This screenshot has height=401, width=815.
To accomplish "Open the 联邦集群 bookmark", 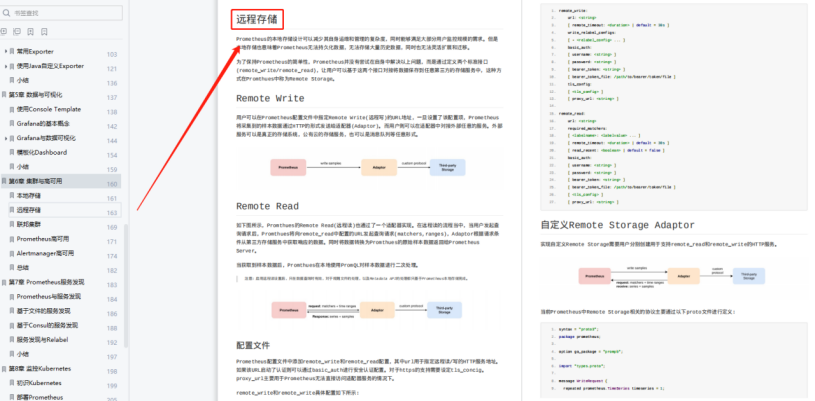I will pyautogui.click(x=29, y=225).
